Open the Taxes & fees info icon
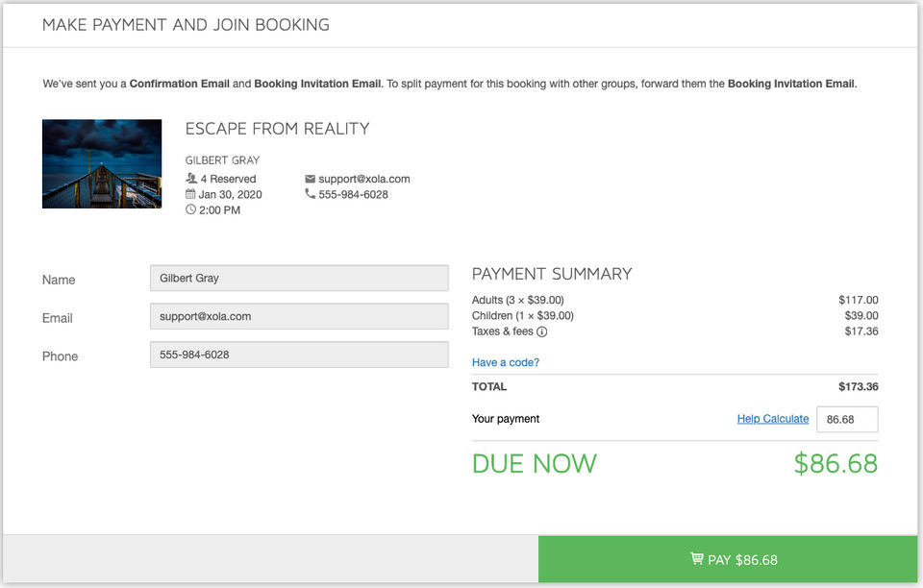 click(541, 331)
